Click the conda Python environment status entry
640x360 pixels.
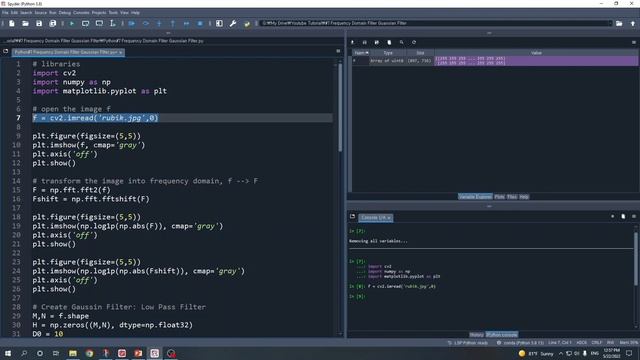521,343
